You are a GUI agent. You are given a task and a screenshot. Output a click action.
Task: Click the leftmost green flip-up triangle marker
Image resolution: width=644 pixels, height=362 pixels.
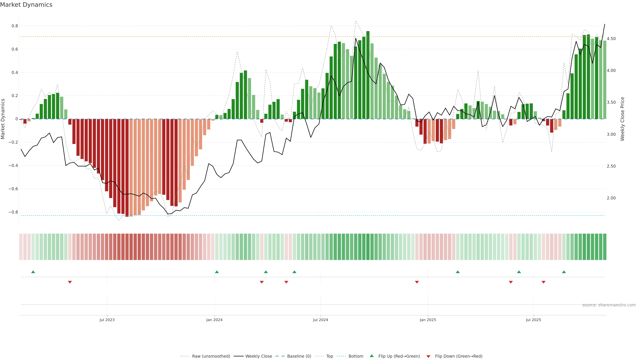pyautogui.click(x=33, y=272)
